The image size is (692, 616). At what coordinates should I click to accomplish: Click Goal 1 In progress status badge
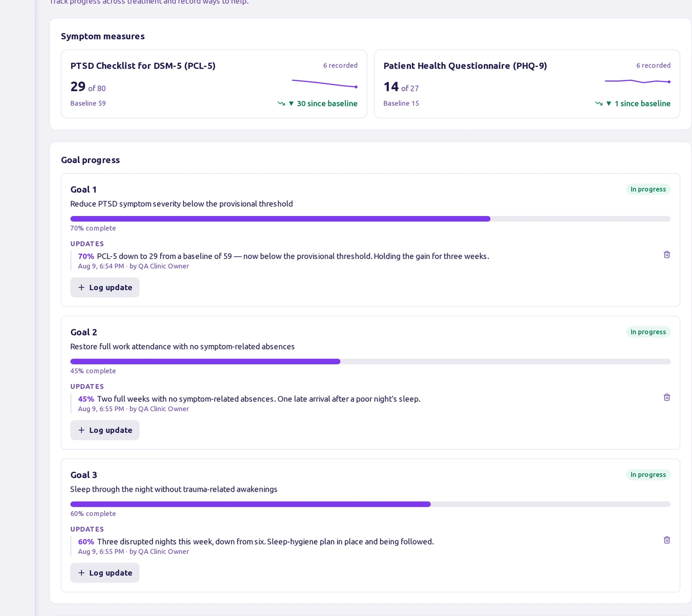point(648,189)
